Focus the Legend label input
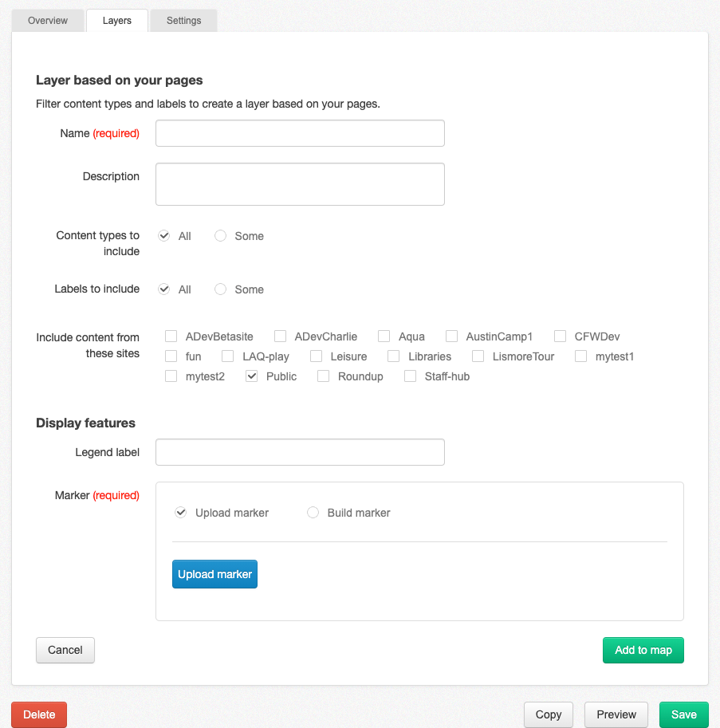This screenshot has height=728, width=720. pos(300,452)
